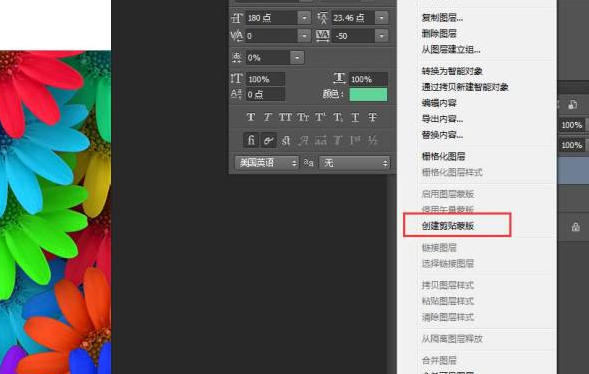Select 创建剪贴蒙版 menu entry
Image resolution: width=589 pixels, height=374 pixels.
[x=447, y=226]
